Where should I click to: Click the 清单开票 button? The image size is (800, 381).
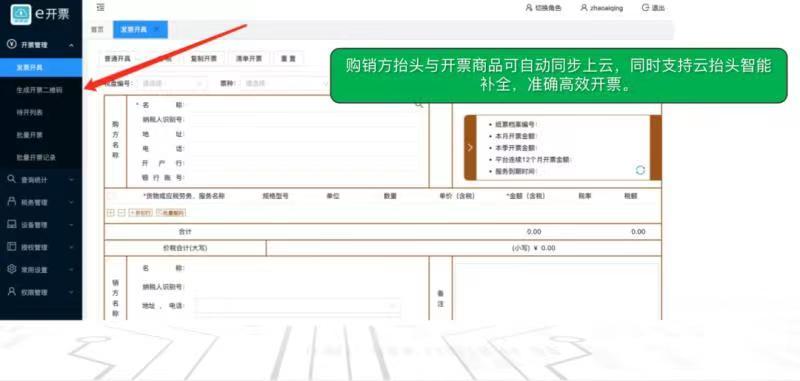point(248,59)
